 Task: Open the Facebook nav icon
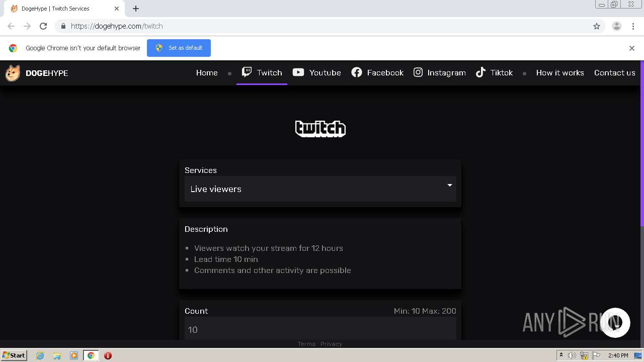[x=357, y=72]
